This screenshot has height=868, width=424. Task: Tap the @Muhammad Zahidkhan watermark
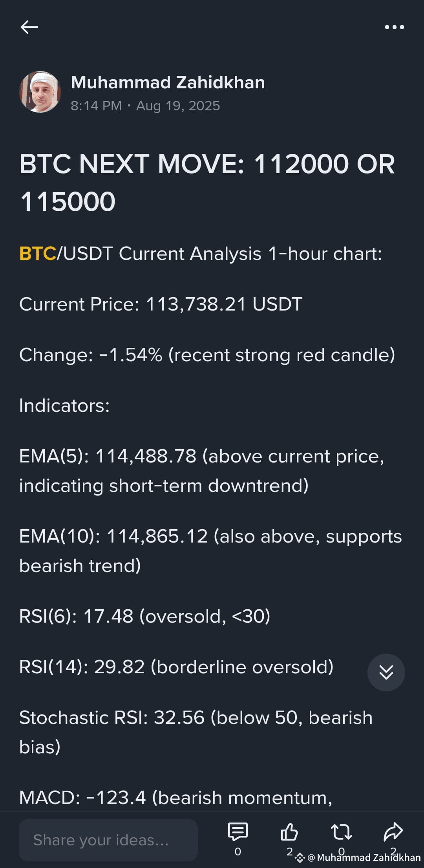click(x=364, y=857)
